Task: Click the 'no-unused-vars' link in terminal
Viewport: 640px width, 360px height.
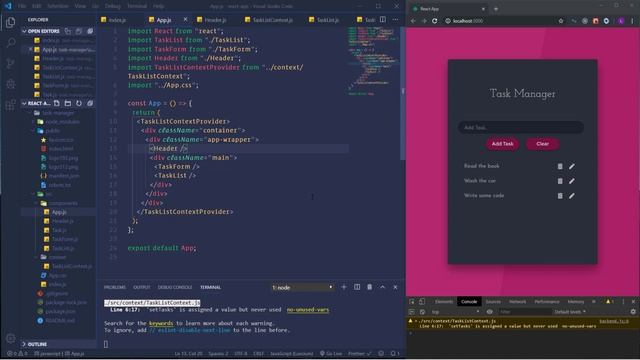Action: click(x=308, y=310)
